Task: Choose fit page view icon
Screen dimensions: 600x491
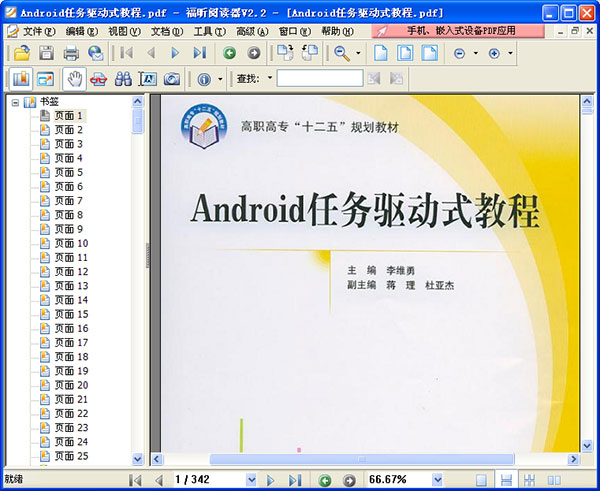Action: click(x=405, y=53)
